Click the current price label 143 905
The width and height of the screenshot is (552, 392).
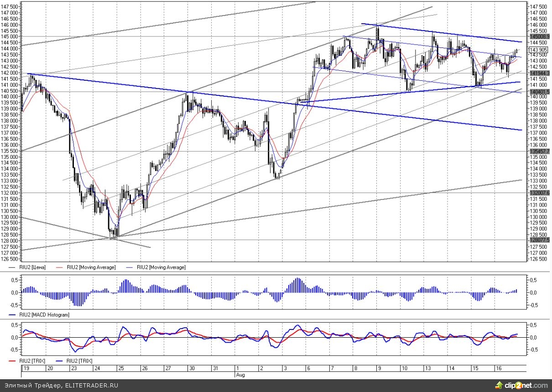(x=539, y=50)
